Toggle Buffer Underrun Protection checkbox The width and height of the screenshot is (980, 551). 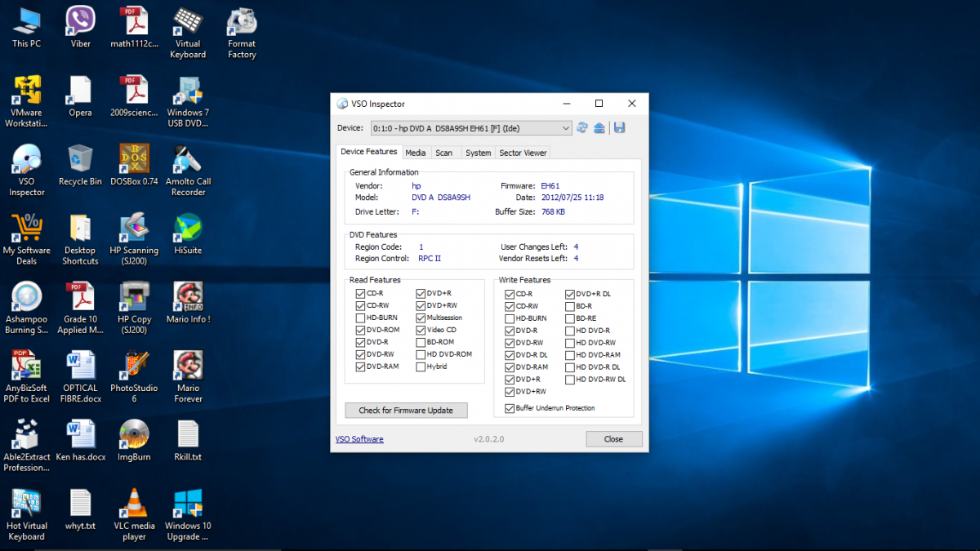tap(510, 407)
